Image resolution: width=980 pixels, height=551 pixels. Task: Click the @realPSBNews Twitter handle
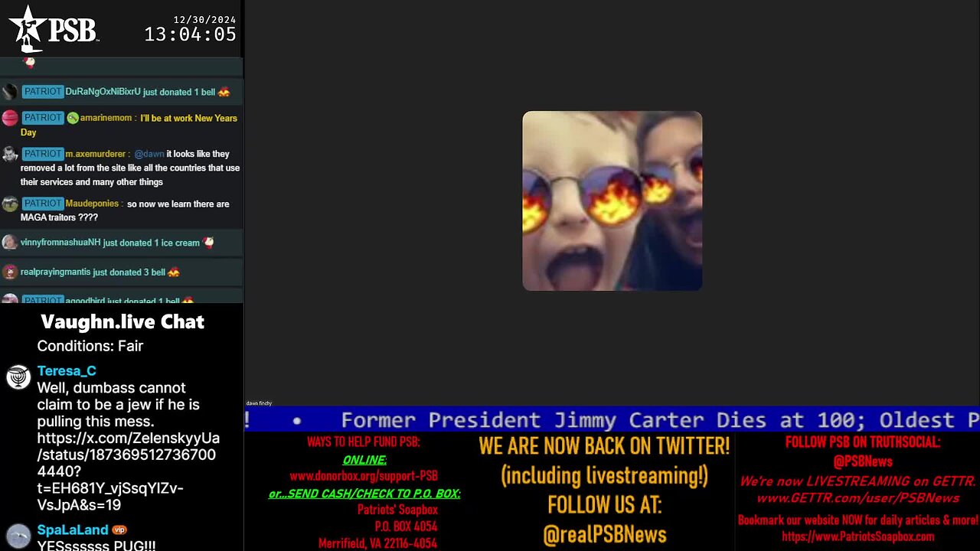coord(605,534)
